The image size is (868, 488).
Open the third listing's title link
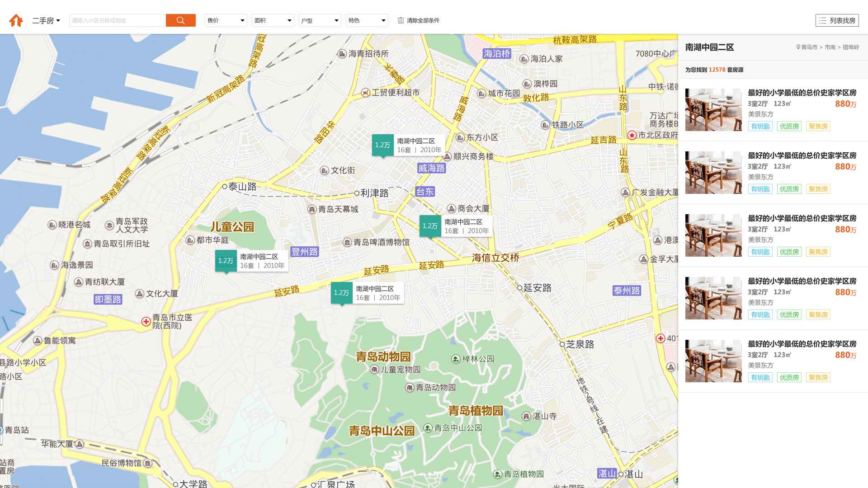[802, 218]
